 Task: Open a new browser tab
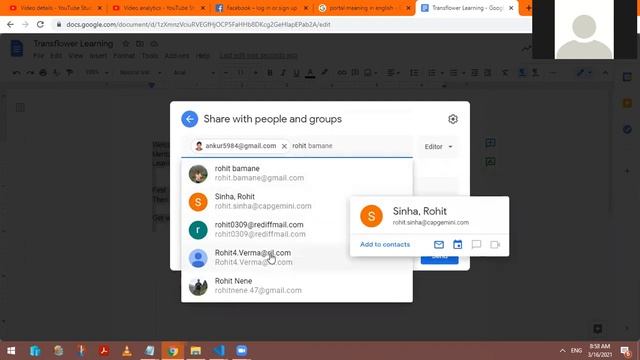(x=528, y=8)
